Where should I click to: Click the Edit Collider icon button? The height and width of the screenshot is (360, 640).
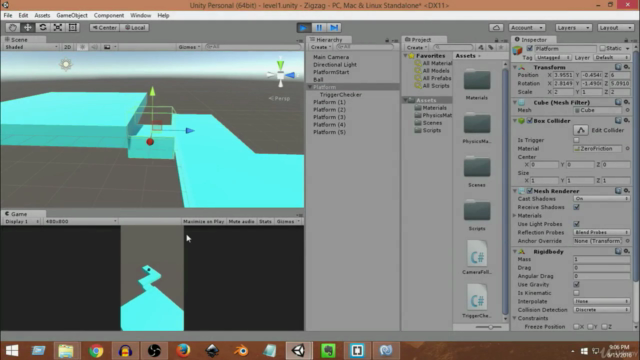581,130
